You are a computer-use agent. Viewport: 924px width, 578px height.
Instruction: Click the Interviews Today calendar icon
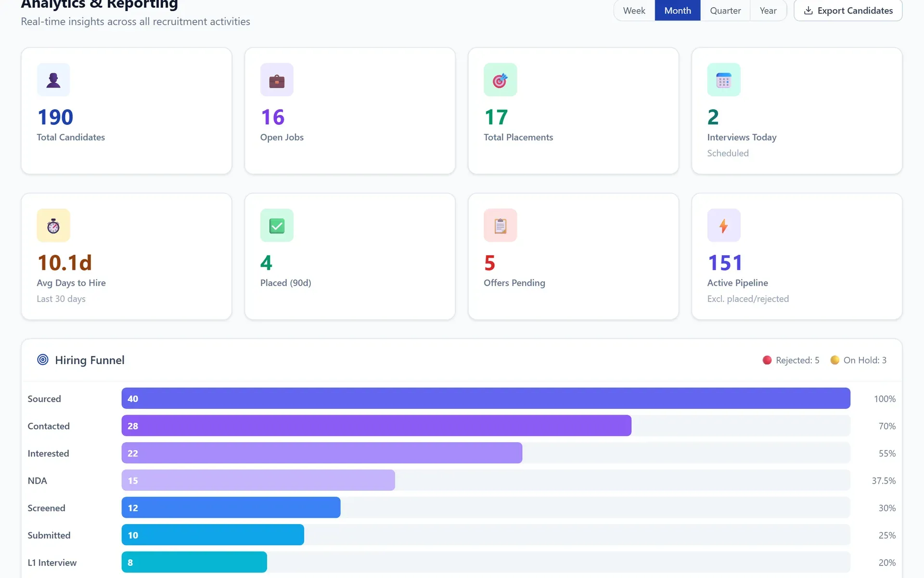click(723, 80)
